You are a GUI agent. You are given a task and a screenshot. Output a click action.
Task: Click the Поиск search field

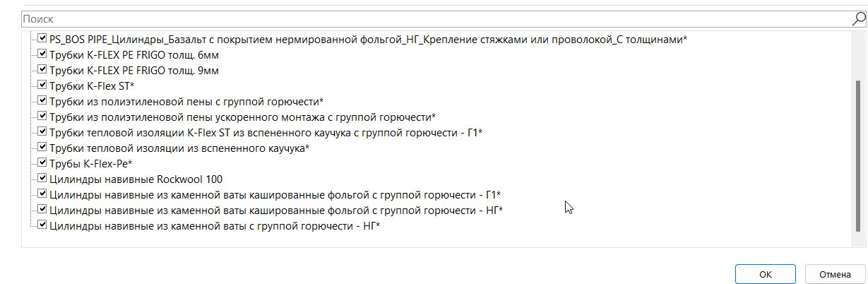(424, 18)
